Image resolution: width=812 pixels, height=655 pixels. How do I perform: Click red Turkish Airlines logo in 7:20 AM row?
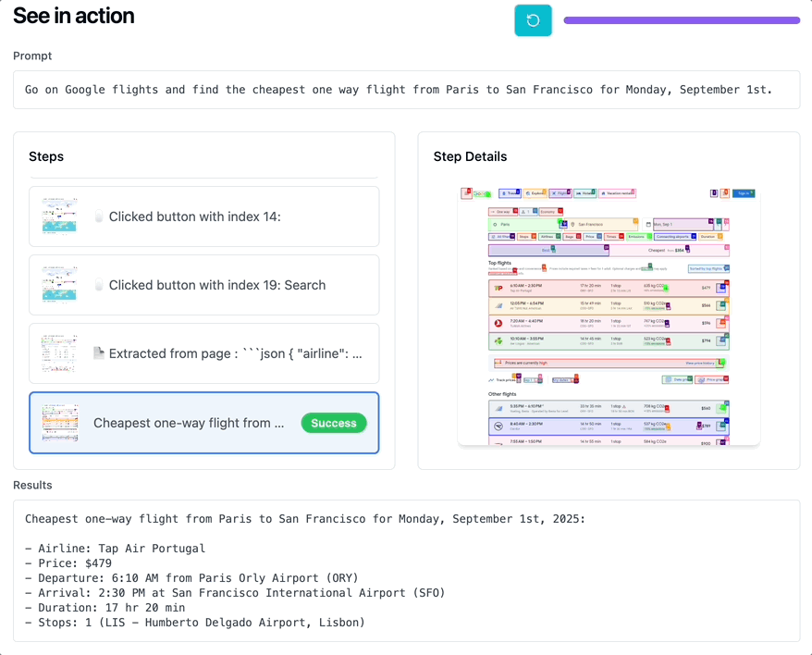click(x=498, y=324)
